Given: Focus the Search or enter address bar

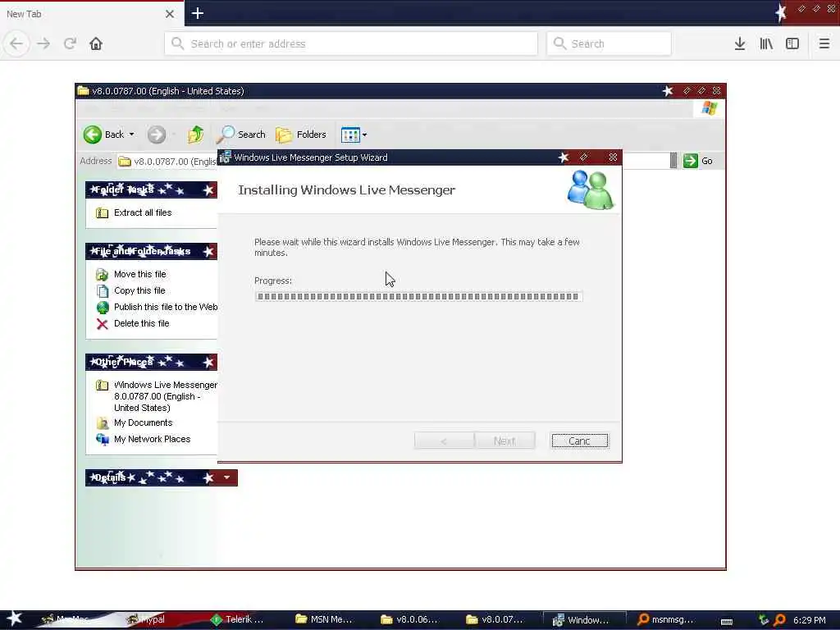Looking at the screenshot, I should (x=351, y=43).
